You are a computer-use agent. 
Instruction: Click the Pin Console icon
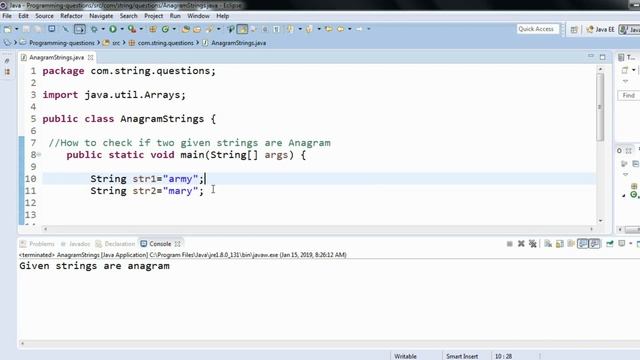point(610,244)
